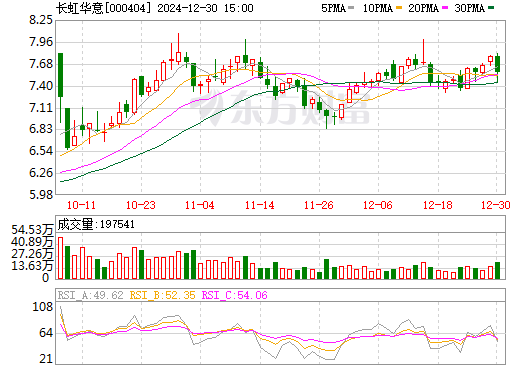520x365 pixels.
Task: Click the 6.26 price axis label
Action: (x=41, y=173)
